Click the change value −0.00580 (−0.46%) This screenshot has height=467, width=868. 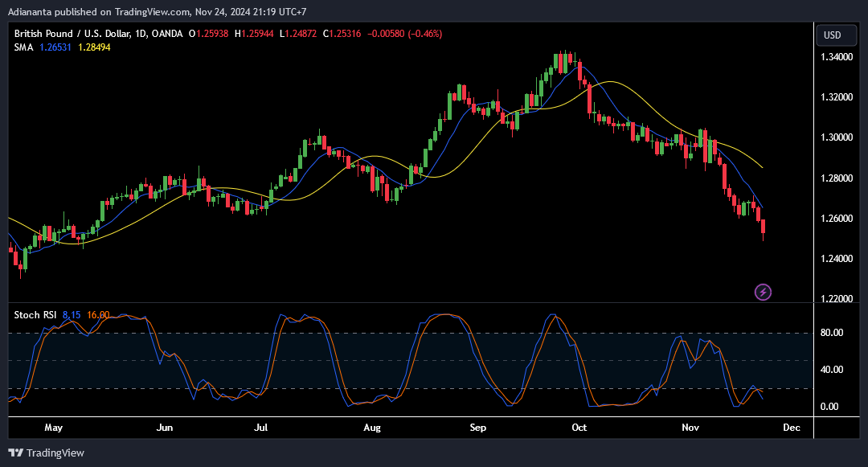[x=404, y=34]
